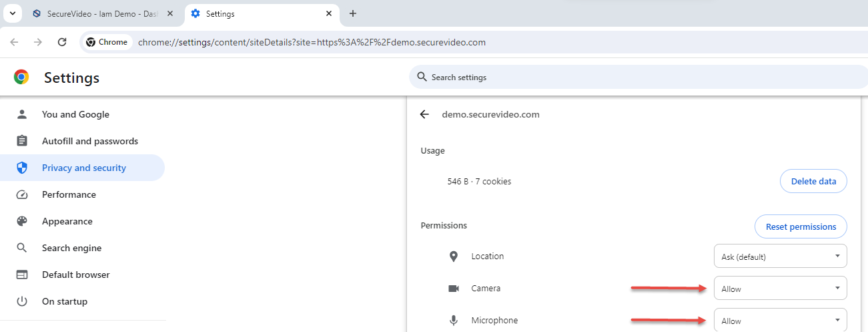This screenshot has height=332, width=868.
Task: Open a new tab with plus icon
Action: point(353,13)
